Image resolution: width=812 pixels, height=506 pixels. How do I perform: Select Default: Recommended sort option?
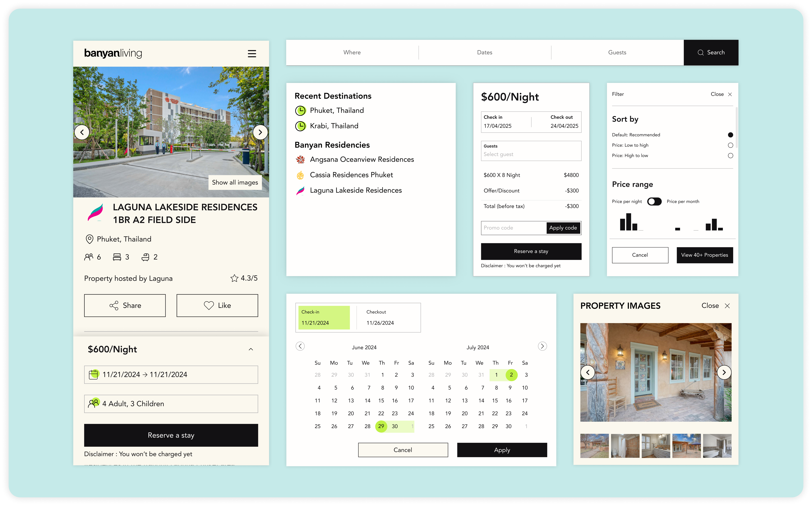pyautogui.click(x=730, y=135)
